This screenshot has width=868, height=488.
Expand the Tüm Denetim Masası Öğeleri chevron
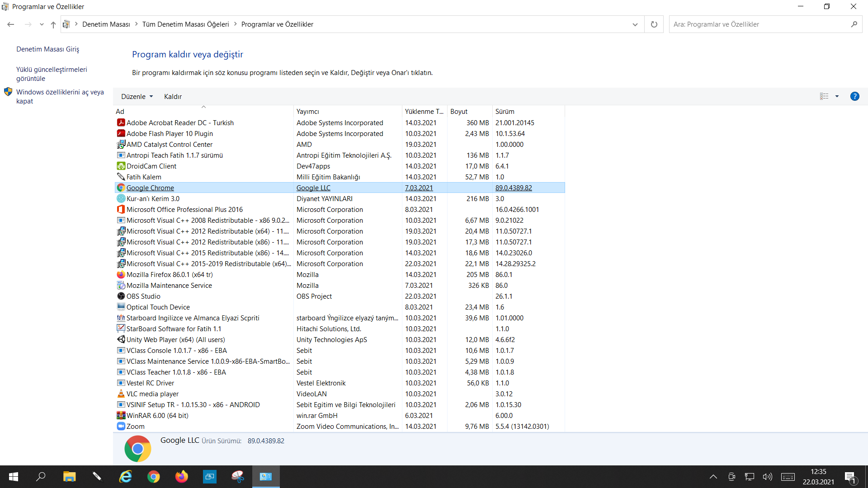pyautogui.click(x=235, y=24)
